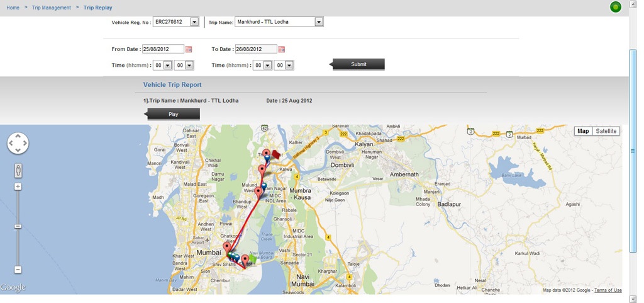Screen dimensions: 644x303
Task: Play the trip replay
Action: point(174,114)
